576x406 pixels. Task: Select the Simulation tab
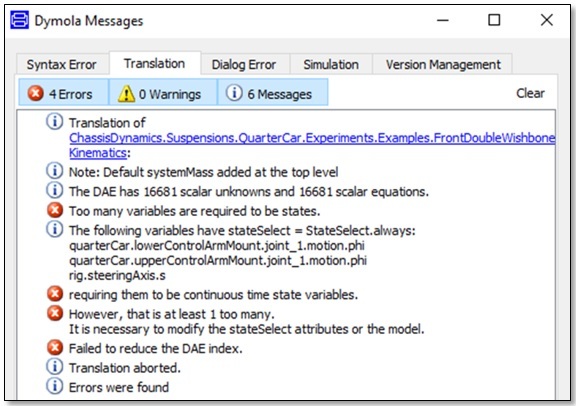coord(331,65)
